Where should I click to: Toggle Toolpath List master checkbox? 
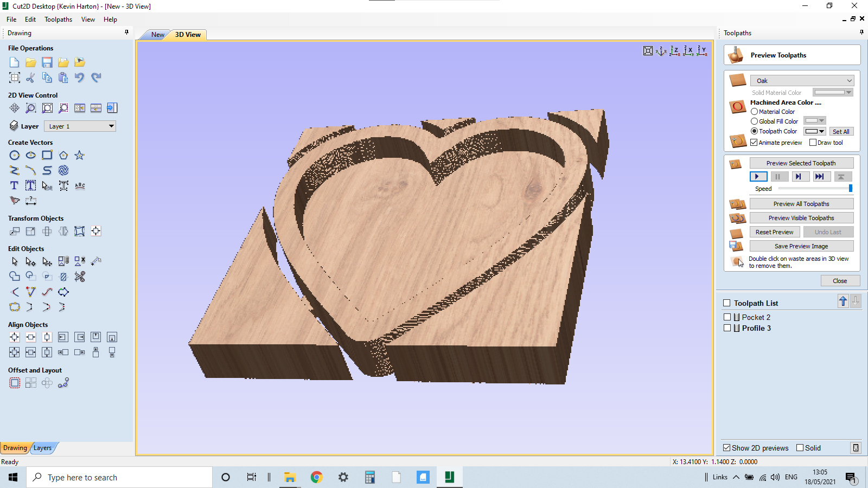click(x=727, y=303)
